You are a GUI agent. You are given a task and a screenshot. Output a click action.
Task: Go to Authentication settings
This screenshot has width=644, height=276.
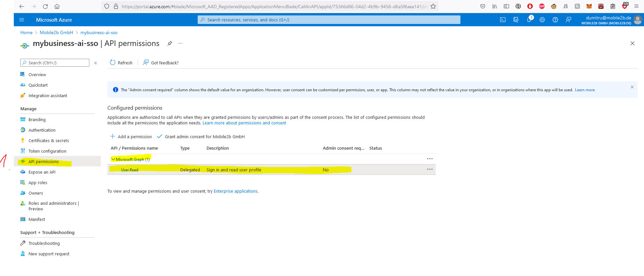click(x=42, y=130)
